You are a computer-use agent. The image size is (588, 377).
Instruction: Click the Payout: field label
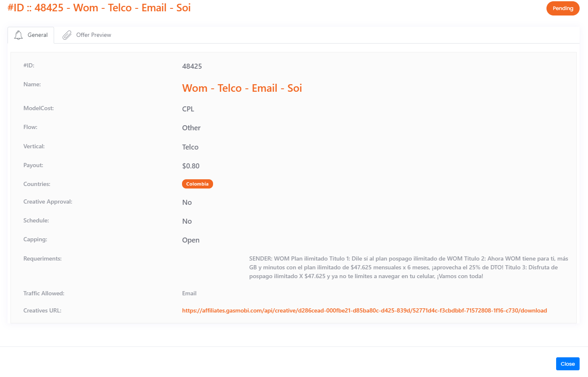(34, 165)
